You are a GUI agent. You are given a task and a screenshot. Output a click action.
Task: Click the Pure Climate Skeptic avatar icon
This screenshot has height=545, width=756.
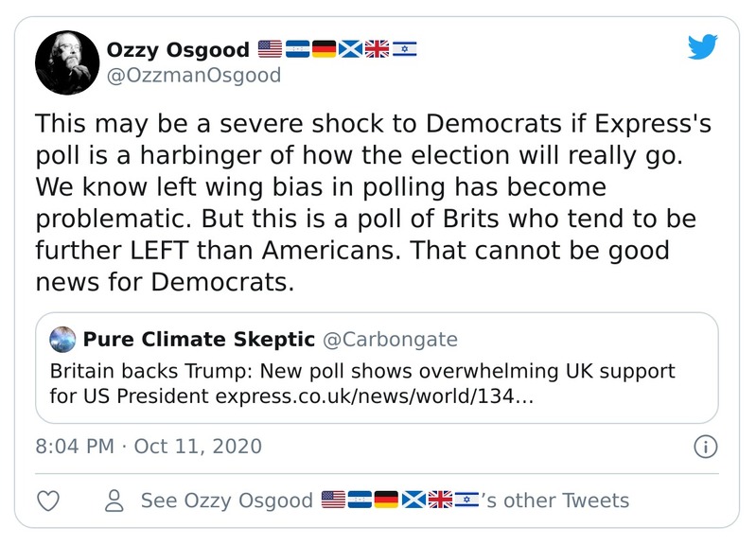click(63, 340)
